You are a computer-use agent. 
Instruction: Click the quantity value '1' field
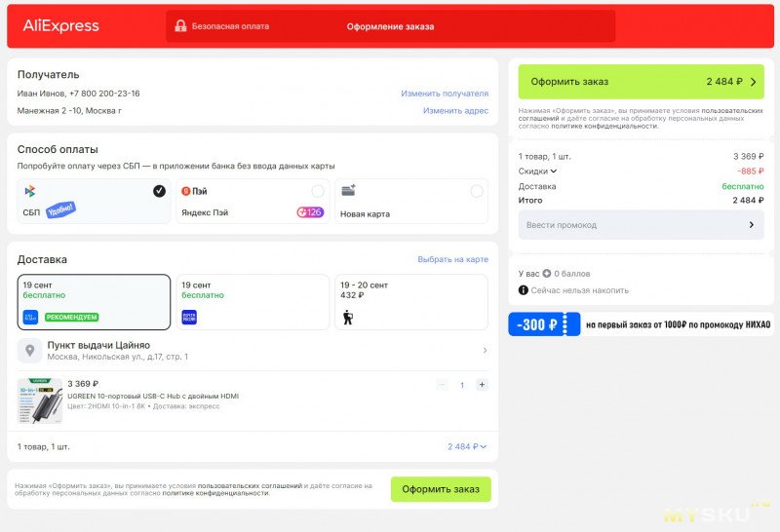click(x=462, y=385)
